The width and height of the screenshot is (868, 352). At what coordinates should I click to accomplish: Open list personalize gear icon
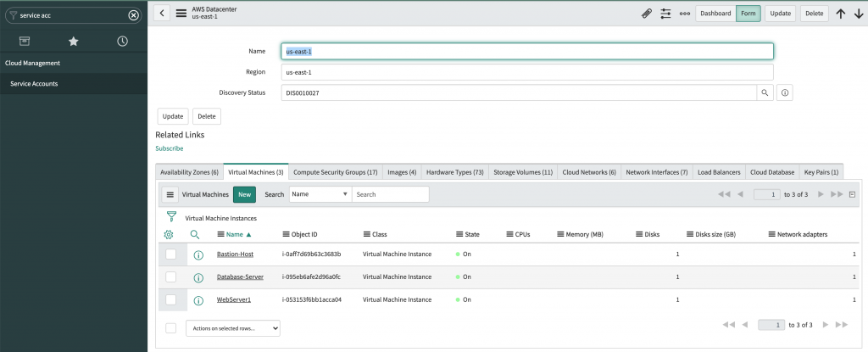click(x=169, y=234)
